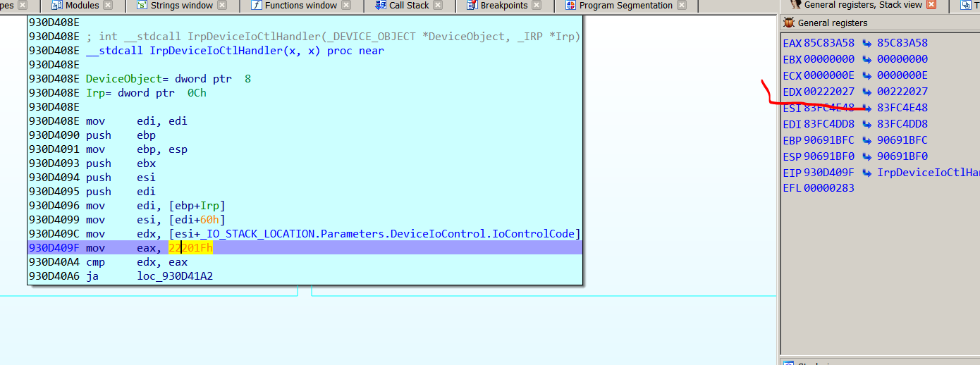Jump to loc_930D41A2 label in disassembly
The height and width of the screenshot is (365, 980).
[175, 276]
